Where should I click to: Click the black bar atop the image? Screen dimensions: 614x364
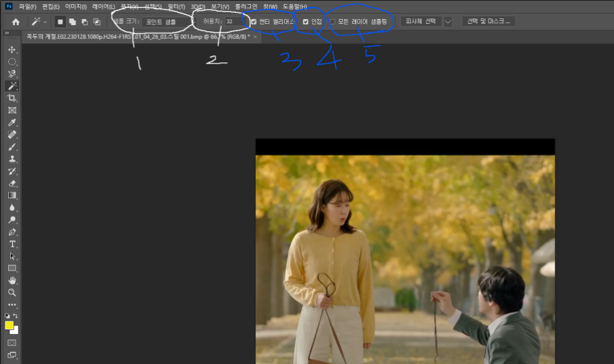[405, 147]
